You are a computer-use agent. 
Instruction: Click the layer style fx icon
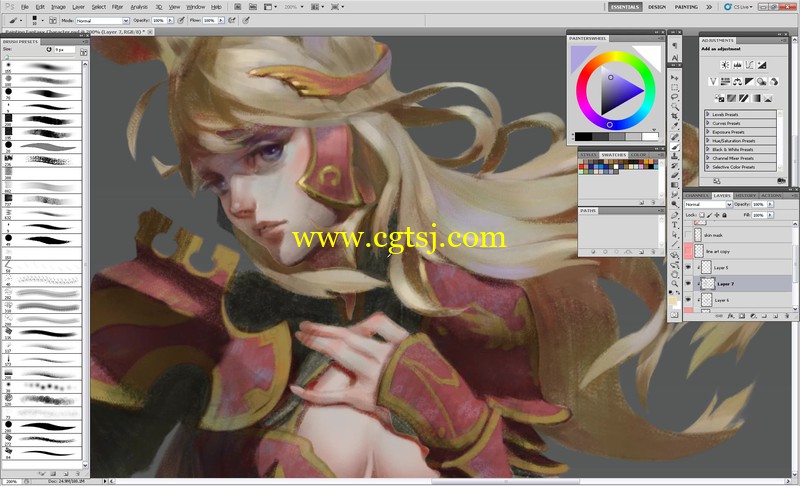coord(731,316)
